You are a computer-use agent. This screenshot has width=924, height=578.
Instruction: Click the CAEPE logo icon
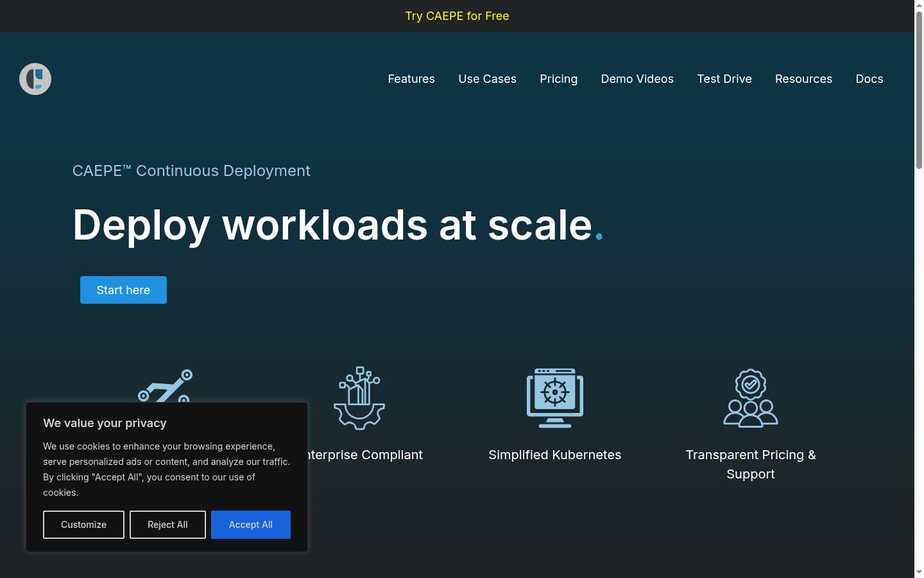[x=35, y=79]
